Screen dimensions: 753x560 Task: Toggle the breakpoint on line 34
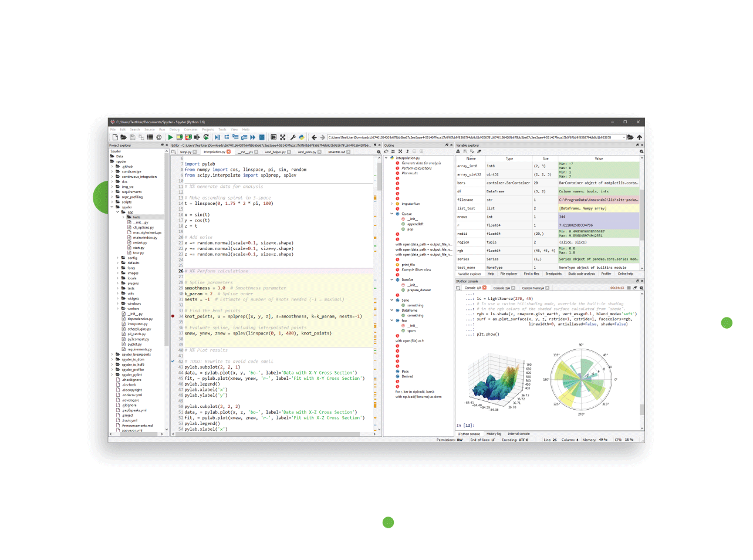[173, 316]
